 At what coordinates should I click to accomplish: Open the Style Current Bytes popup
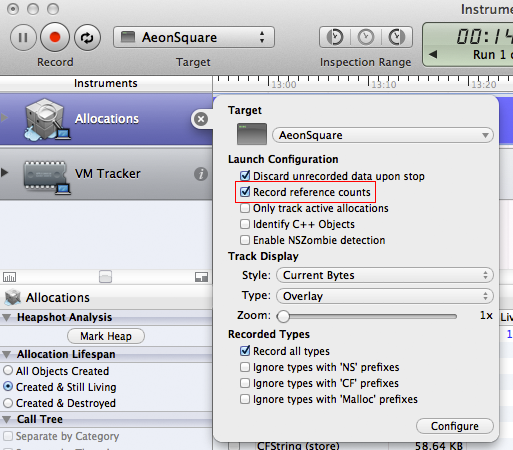tap(385, 275)
